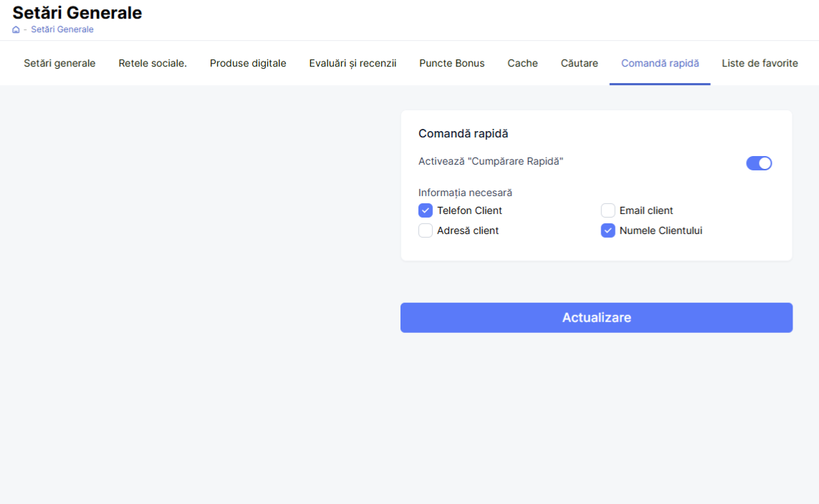Switch to the Cache tab
This screenshot has width=819, height=504.
(x=522, y=63)
